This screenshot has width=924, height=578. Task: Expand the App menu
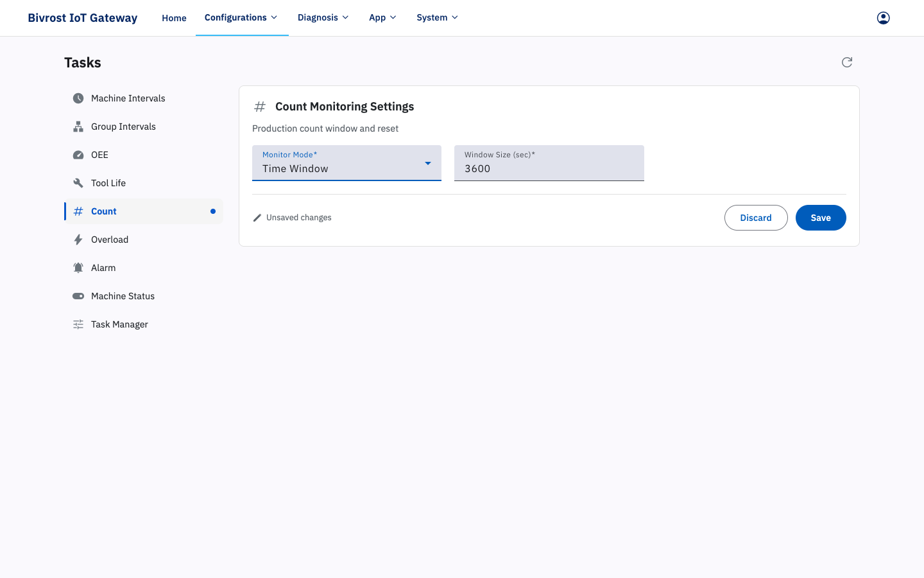tap(383, 17)
